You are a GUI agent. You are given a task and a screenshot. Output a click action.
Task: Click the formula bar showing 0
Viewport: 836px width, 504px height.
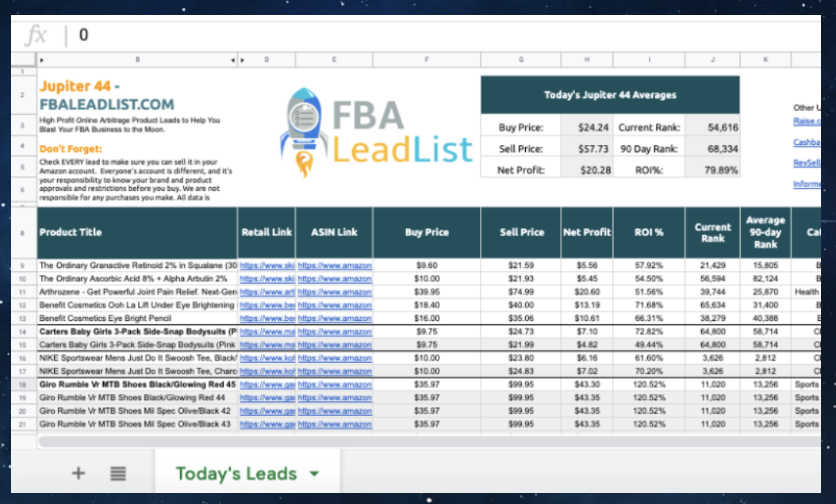click(397, 35)
